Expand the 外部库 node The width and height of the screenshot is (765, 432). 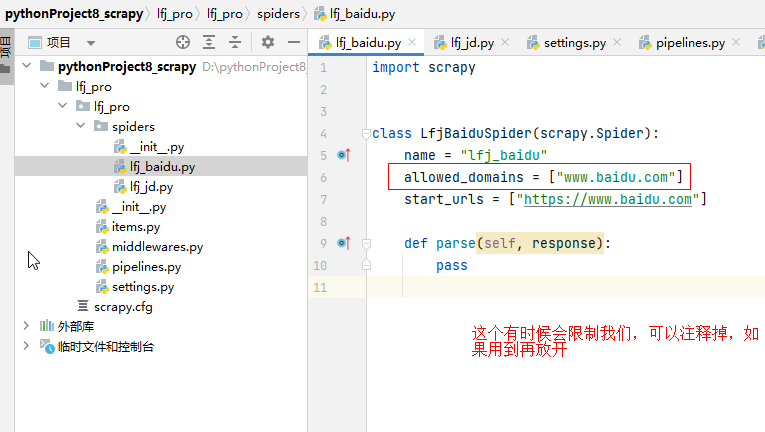tap(26, 326)
